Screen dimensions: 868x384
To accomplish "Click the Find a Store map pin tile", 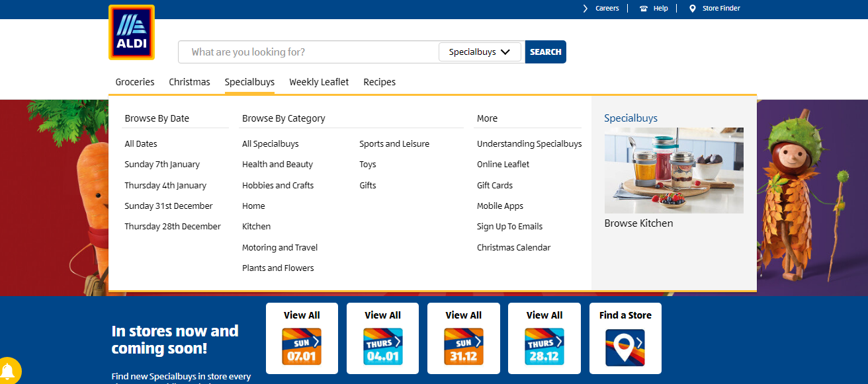I will 625,347.
